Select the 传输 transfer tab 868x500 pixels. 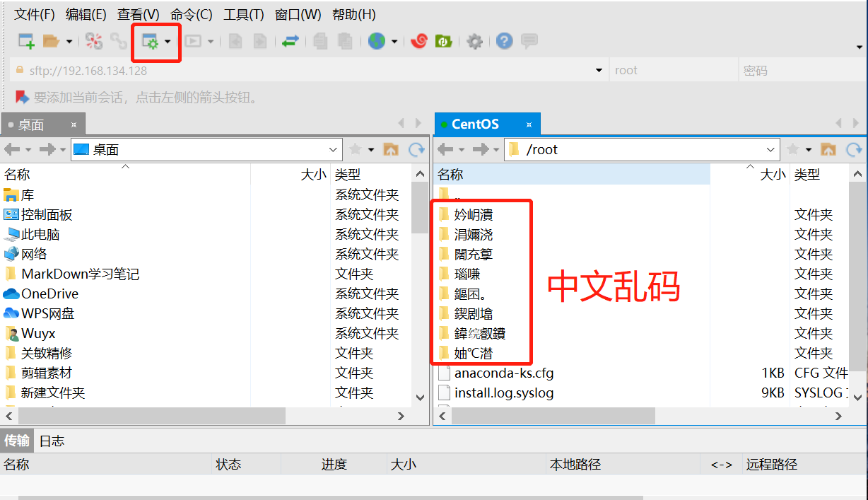click(17, 441)
